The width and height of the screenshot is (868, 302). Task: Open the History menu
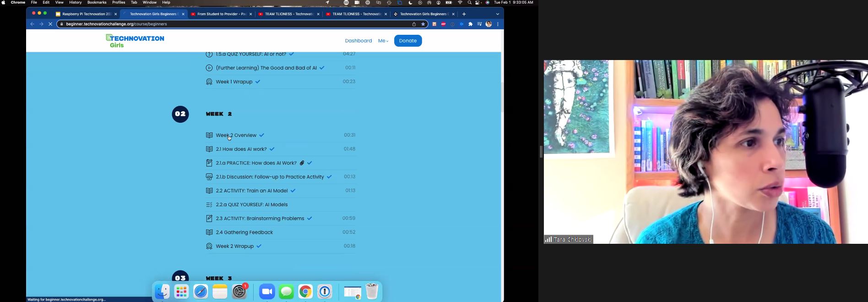click(x=76, y=3)
